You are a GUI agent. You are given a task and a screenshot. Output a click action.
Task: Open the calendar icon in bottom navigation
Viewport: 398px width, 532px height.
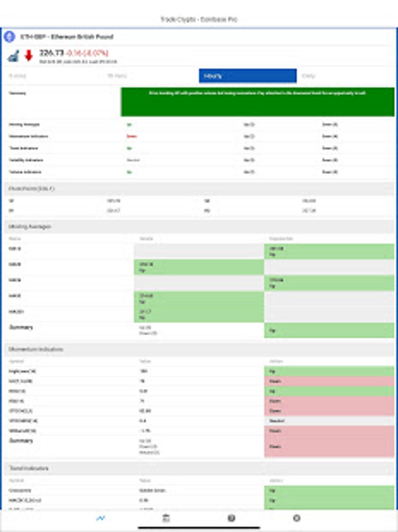(166, 518)
